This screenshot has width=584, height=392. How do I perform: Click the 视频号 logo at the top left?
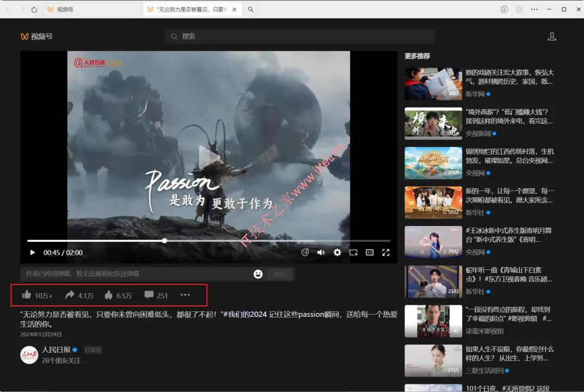(36, 36)
